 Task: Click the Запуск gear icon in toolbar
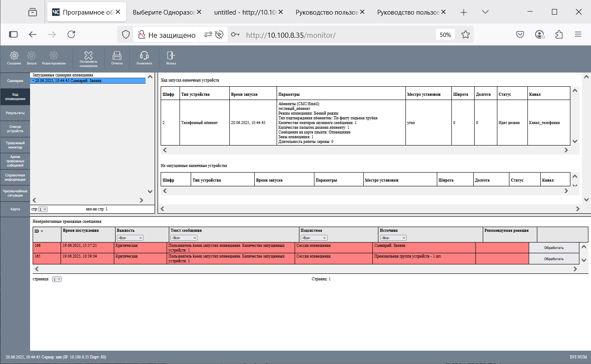(31, 58)
